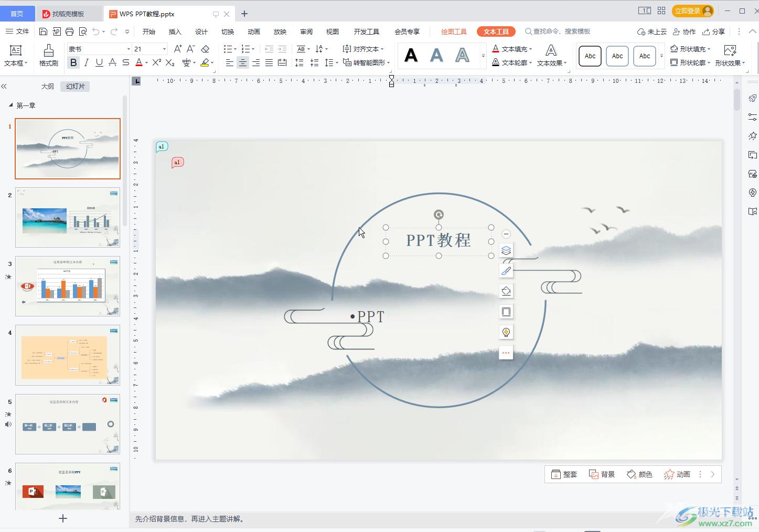Switch to the 大纲 outline tab
Screen dimensions: 759x532
pos(48,86)
